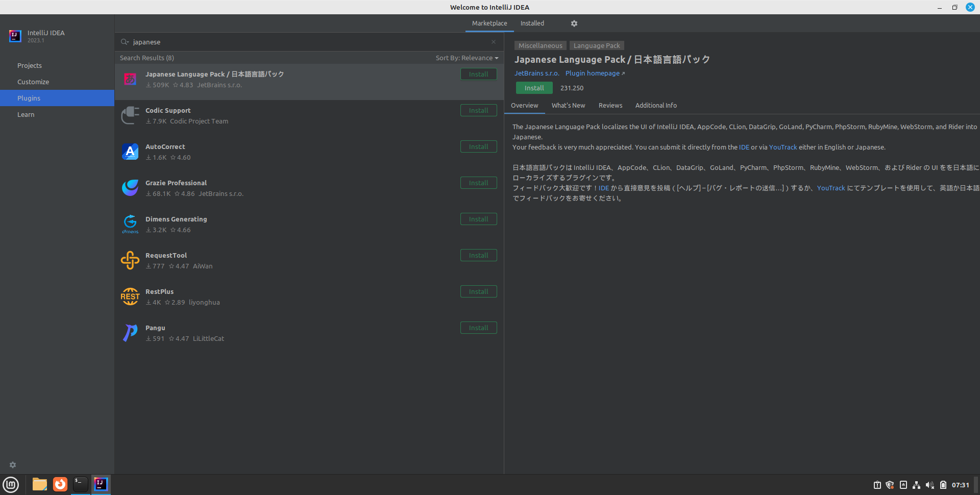Switch to the Installed tab
The height and width of the screenshot is (495, 980).
coord(532,23)
